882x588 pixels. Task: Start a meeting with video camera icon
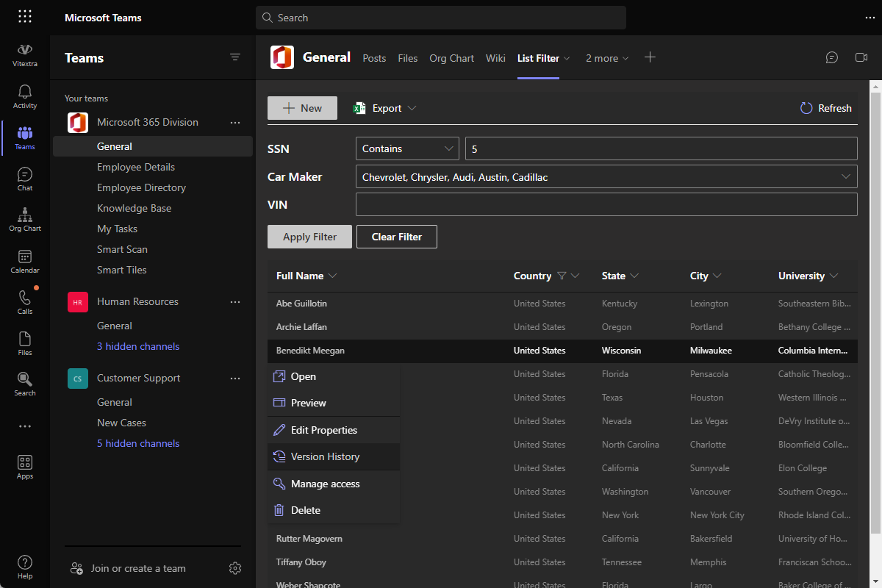[861, 57]
